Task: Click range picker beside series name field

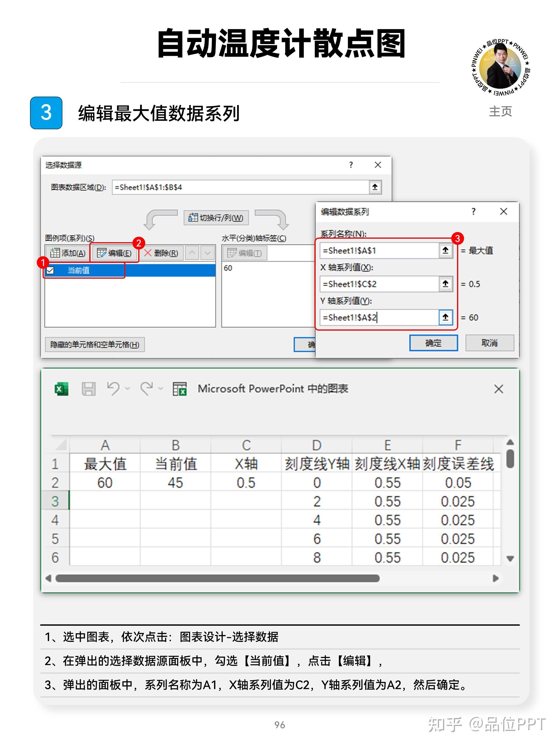Action: 445,250
